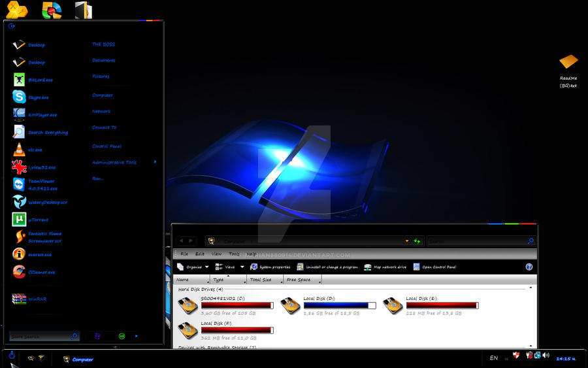588x368 pixels.
Task: Launch µTorrent from the Start menu
Action: [x=31, y=220]
